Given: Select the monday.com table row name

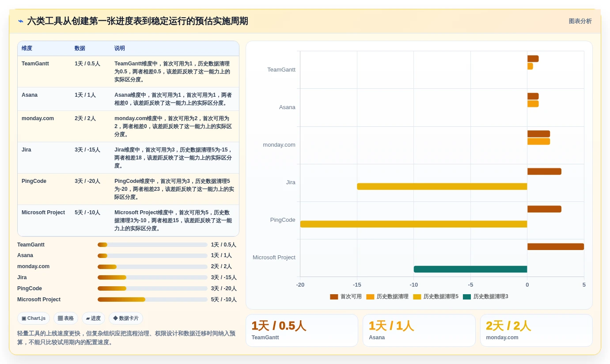Looking at the screenshot, I should [38, 118].
